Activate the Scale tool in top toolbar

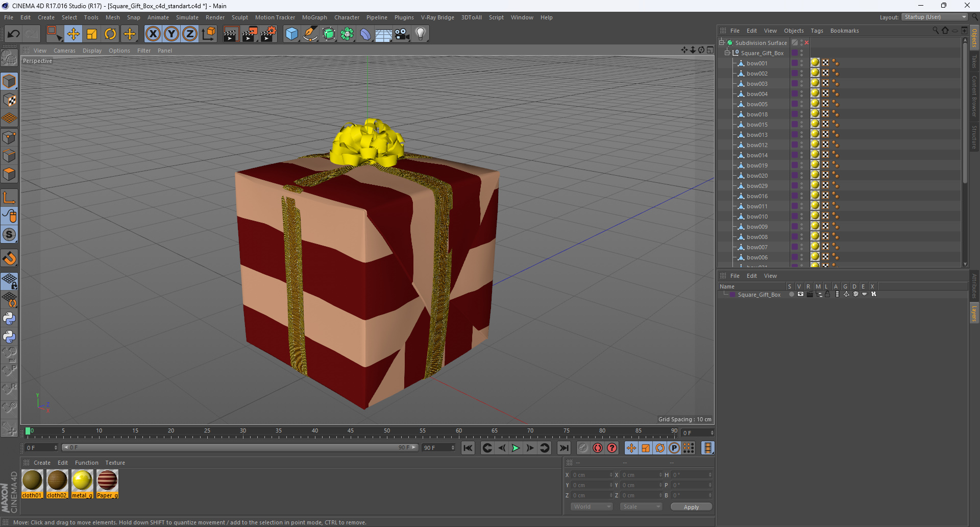pos(92,34)
